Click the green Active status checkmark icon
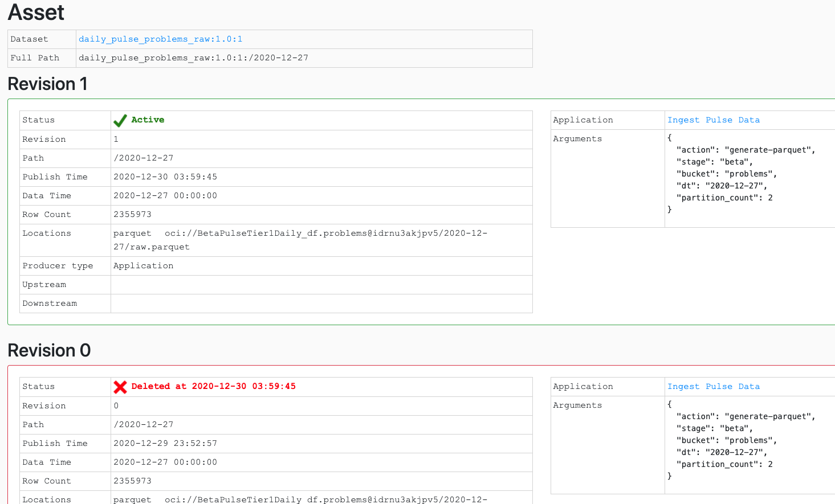Image resolution: width=835 pixels, height=504 pixels. pos(120,120)
